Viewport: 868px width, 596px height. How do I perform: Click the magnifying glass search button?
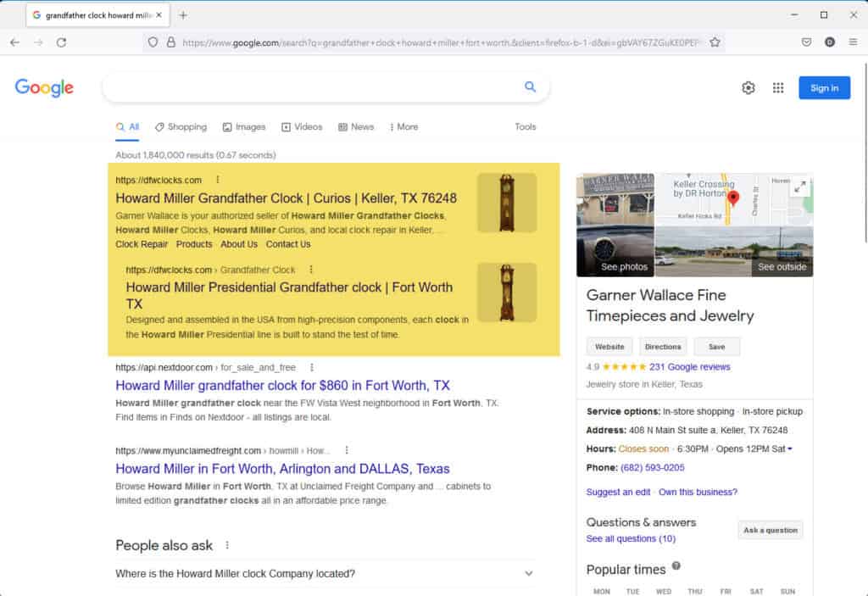click(x=531, y=87)
